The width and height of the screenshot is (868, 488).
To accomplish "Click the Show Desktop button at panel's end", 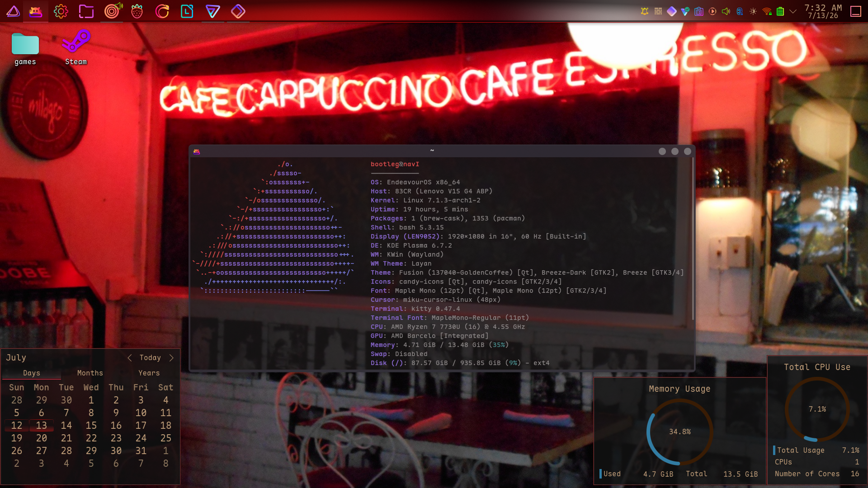I will pos(856,11).
